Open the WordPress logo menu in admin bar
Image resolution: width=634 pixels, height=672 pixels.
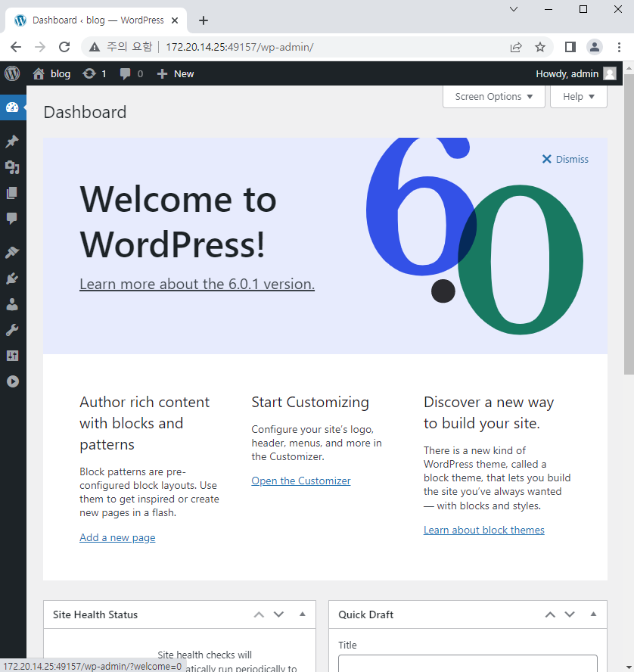coord(12,73)
